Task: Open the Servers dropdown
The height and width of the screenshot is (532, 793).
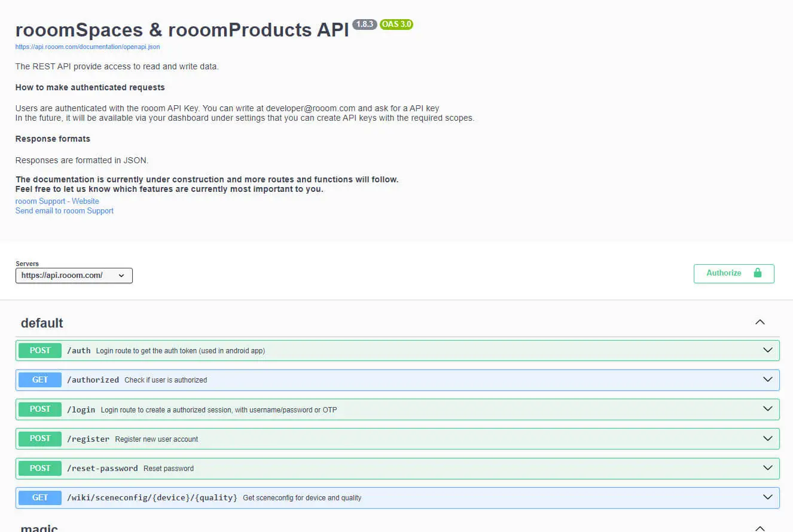Action: (x=74, y=276)
